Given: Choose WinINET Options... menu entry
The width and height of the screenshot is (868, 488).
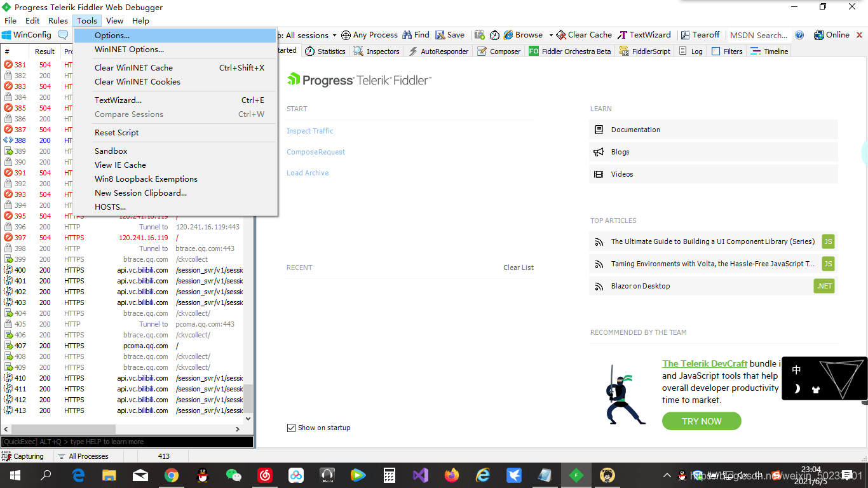Looking at the screenshot, I should [x=176, y=50].
